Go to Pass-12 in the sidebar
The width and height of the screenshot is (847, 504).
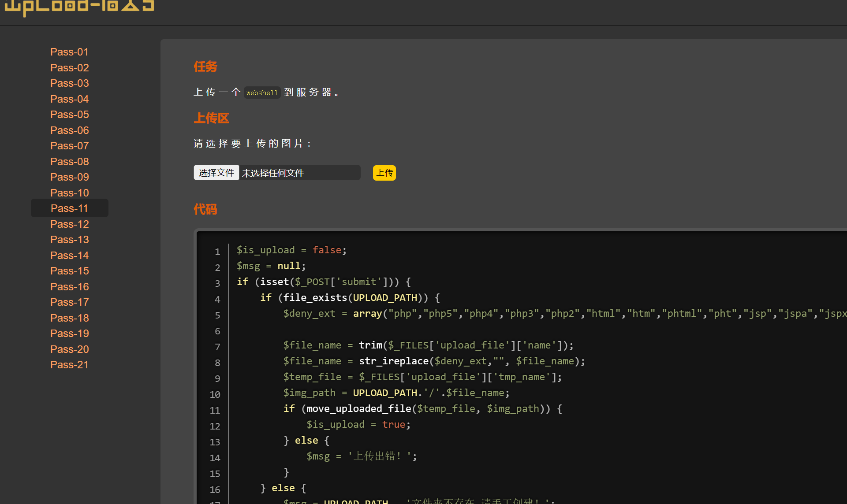(69, 224)
